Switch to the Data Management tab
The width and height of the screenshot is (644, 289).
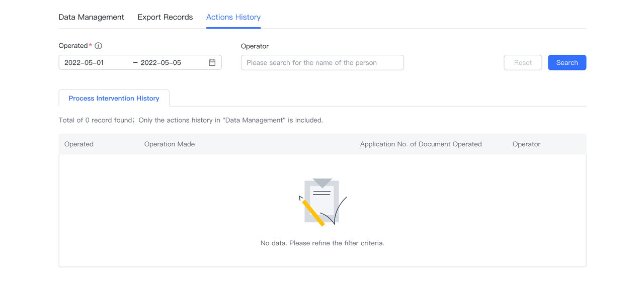click(x=91, y=17)
